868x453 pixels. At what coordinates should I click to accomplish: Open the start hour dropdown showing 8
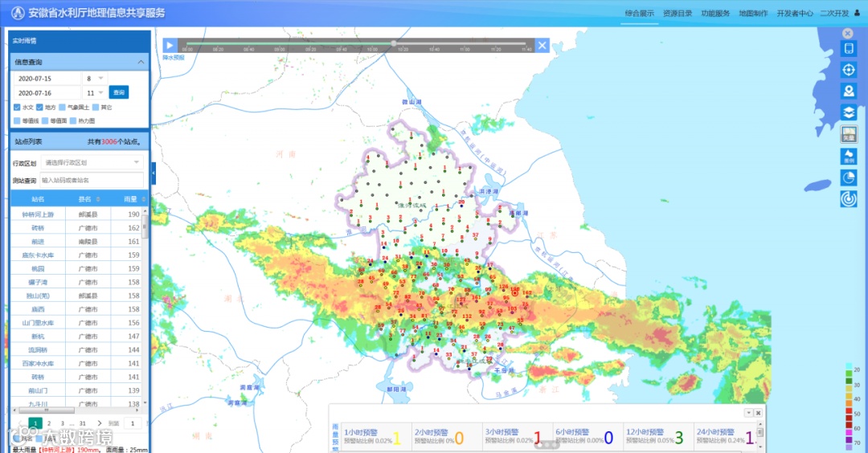click(x=94, y=79)
